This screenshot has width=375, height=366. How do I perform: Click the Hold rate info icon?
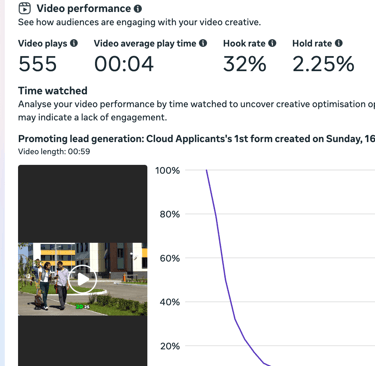[339, 43]
